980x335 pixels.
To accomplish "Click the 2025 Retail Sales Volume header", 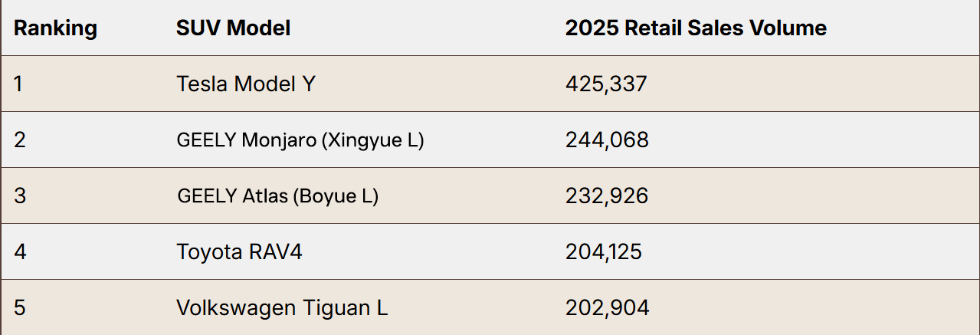I will click(x=696, y=28).
